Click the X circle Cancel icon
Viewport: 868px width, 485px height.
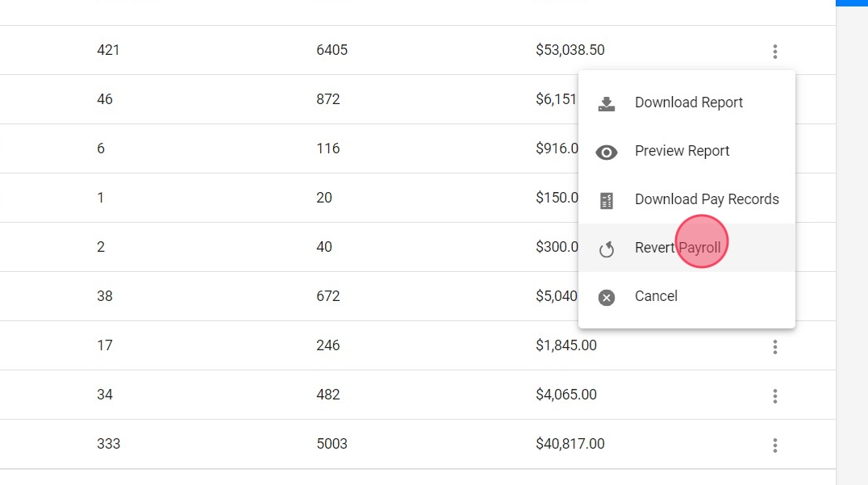(607, 297)
